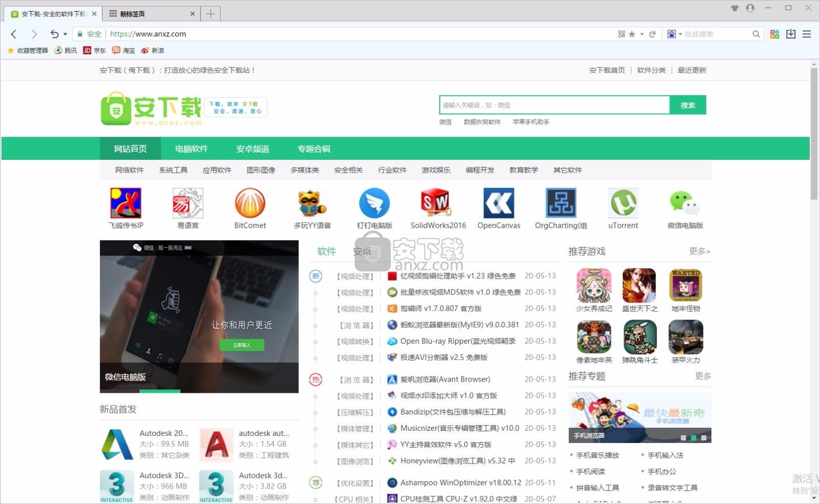Bookmark this page with the star icon
820x504 pixels.
(x=632, y=34)
